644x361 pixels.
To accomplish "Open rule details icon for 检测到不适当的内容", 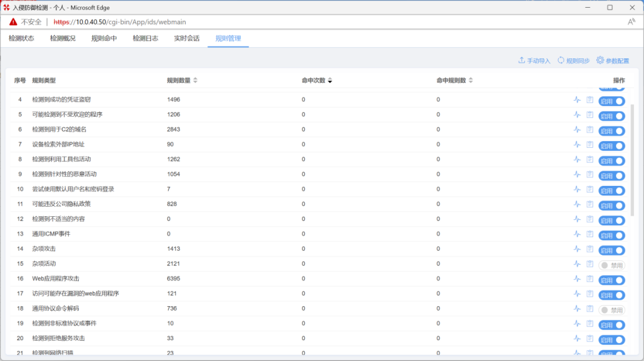I will (x=590, y=219).
